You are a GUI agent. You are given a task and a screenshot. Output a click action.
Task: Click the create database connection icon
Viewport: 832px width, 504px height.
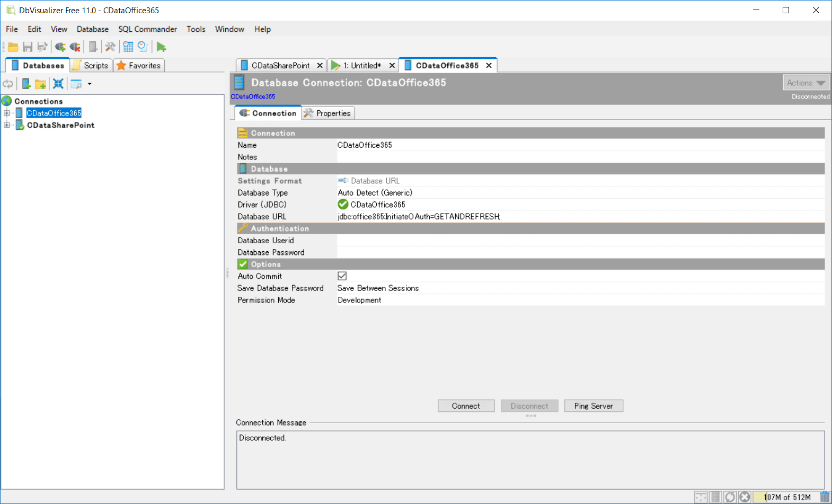pos(25,84)
